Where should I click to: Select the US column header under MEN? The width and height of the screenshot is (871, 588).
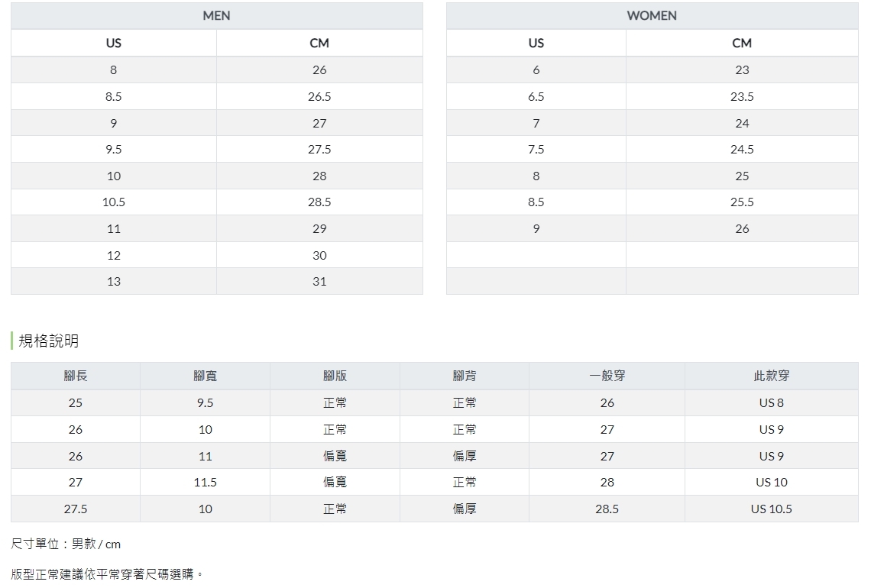pyautogui.click(x=114, y=44)
